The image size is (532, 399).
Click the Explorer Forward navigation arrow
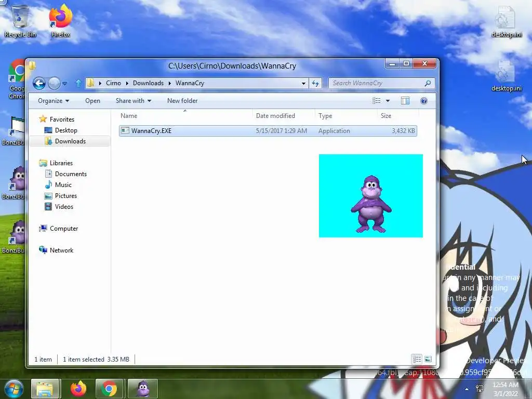pyautogui.click(x=54, y=83)
